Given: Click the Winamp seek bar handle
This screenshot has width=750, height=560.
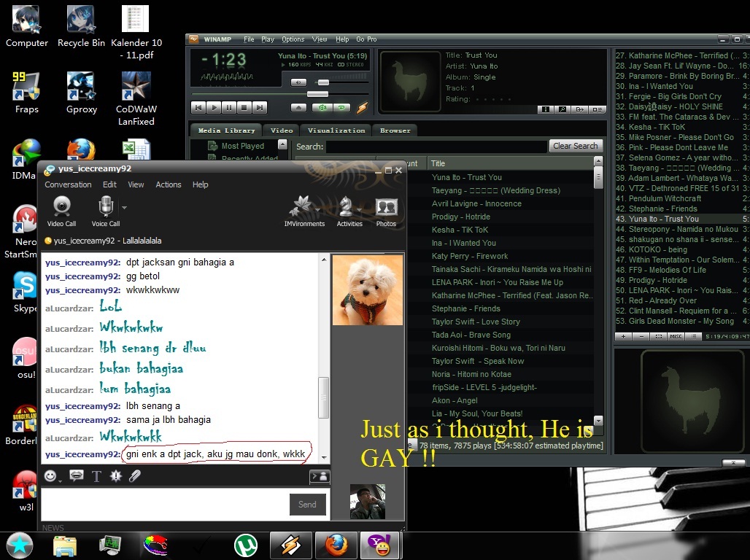Looking at the screenshot, I should (317, 94).
